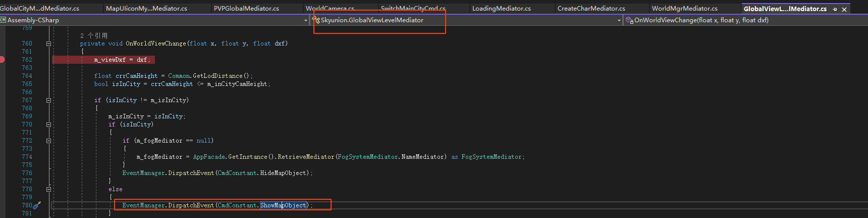Image resolution: width=868 pixels, height=218 pixels.
Task: Open the Assembly-CSharp project dropdown
Action: (306, 20)
